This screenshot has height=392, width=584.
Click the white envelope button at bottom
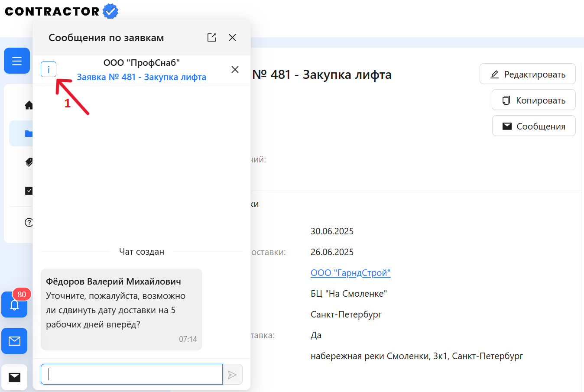click(x=14, y=377)
